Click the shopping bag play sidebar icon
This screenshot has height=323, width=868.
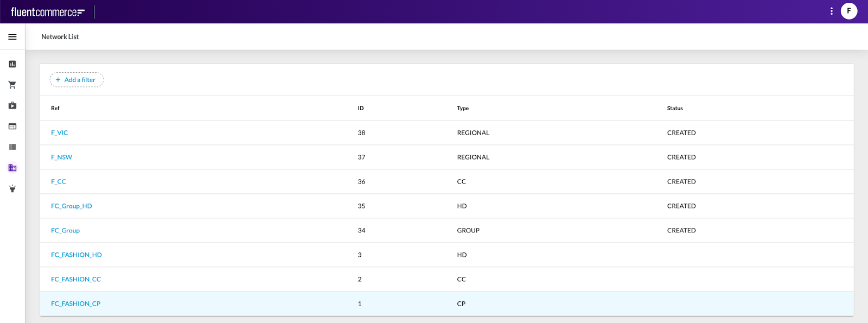(12, 105)
